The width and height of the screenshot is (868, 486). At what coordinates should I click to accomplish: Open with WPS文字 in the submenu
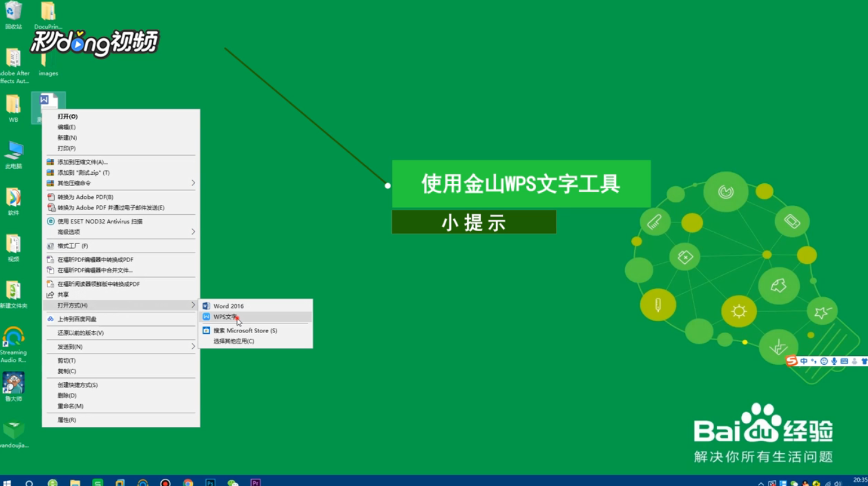[x=255, y=317]
